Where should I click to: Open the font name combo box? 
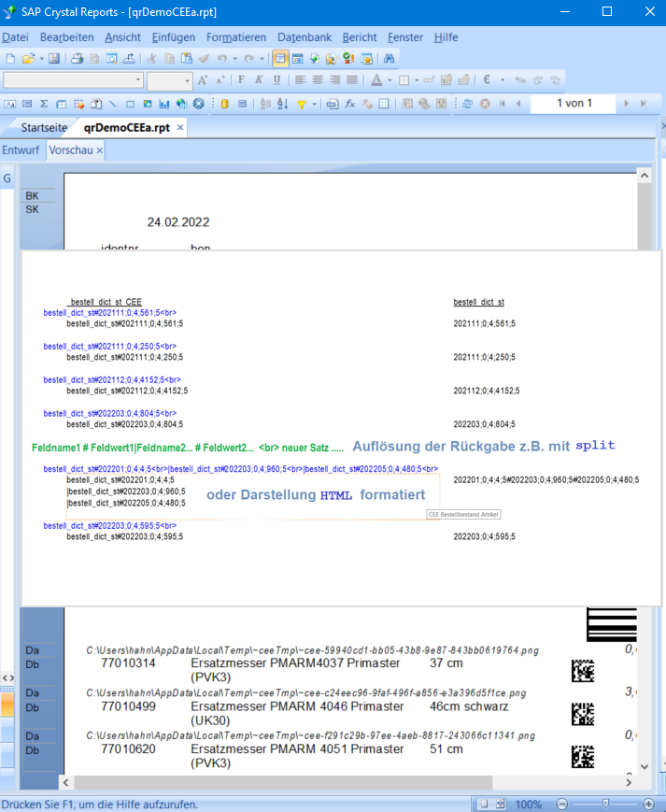(x=73, y=80)
